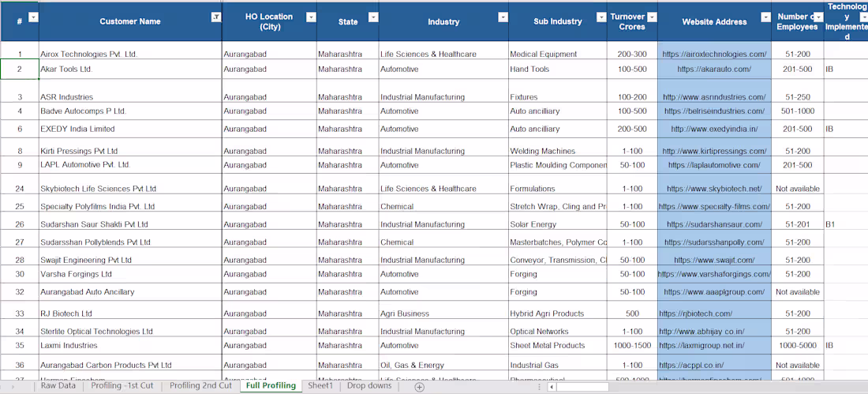Switch to the Sheet1 tab

tap(320, 385)
